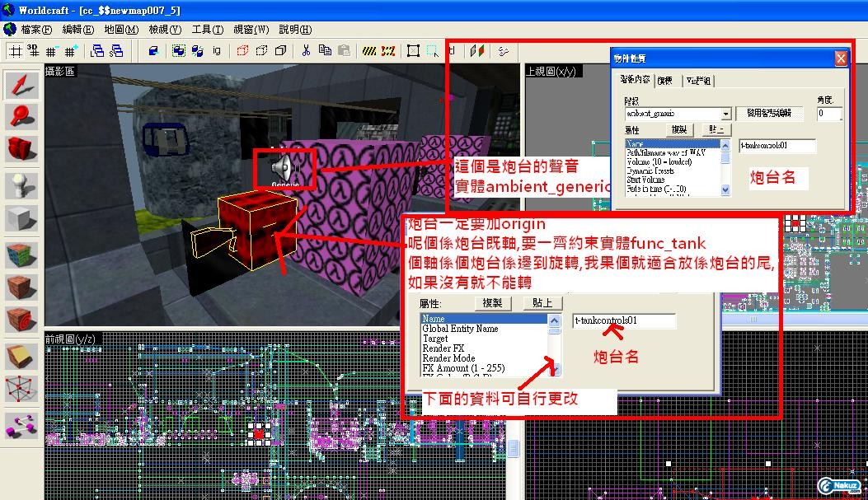Click the Paste clipboard toolbar icon
This screenshot has width=868, height=500.
click(x=344, y=51)
